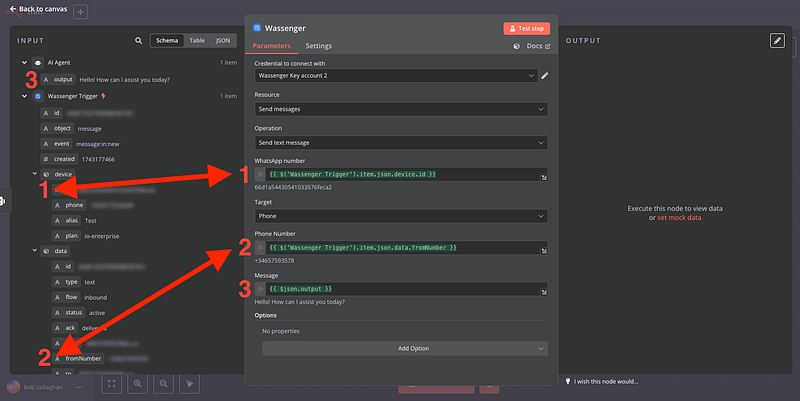This screenshot has width=800, height=401.
Task: Open the Add Option dropdown
Action: tap(404, 348)
